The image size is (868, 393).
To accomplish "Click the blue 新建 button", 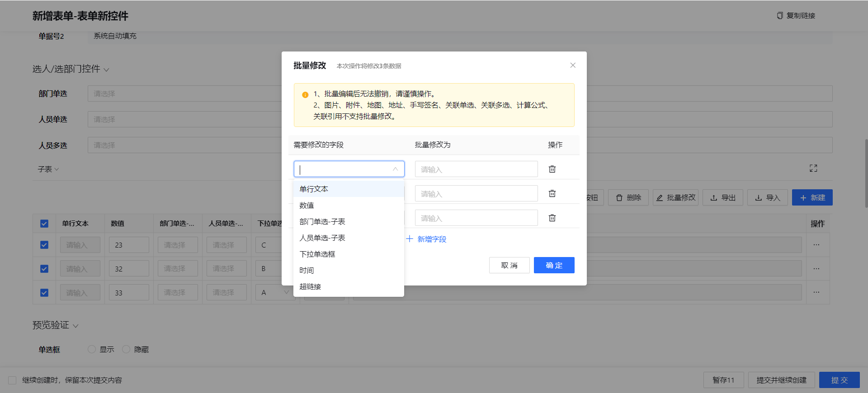I will pos(812,197).
